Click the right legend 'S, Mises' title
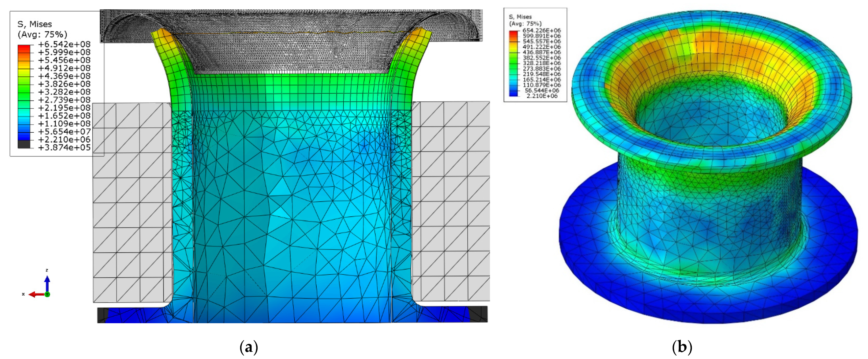The image size is (868, 359). [x=520, y=17]
